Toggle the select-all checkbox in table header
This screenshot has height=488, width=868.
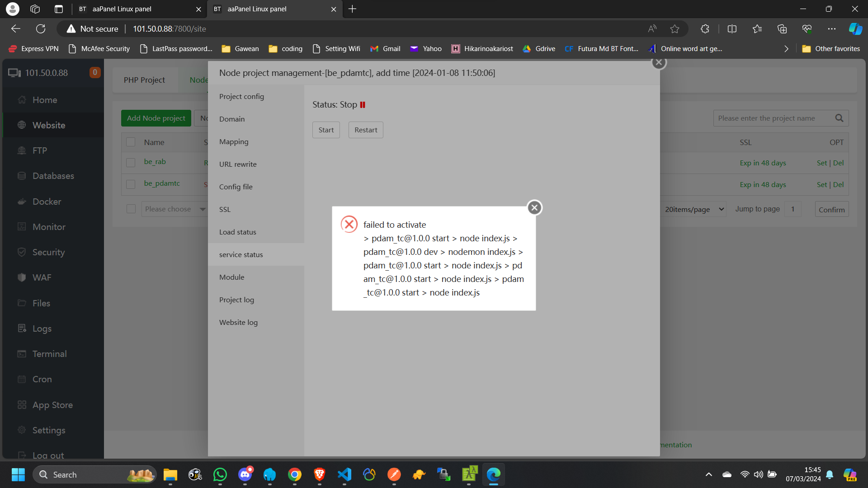point(131,141)
